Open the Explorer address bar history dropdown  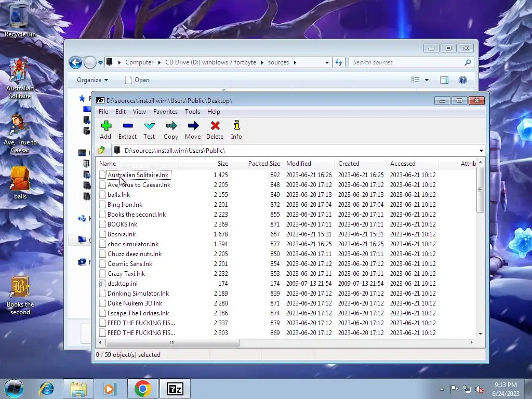pyautogui.click(x=327, y=62)
